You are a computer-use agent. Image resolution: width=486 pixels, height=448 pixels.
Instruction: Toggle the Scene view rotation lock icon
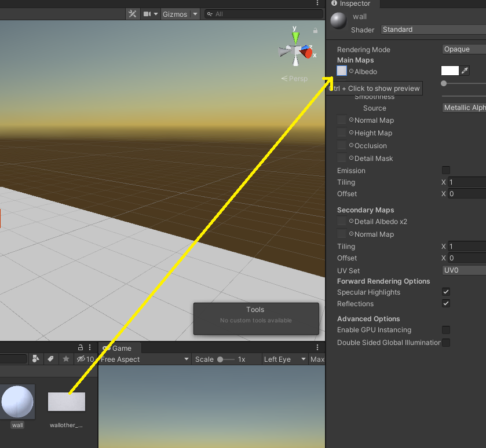(x=315, y=30)
